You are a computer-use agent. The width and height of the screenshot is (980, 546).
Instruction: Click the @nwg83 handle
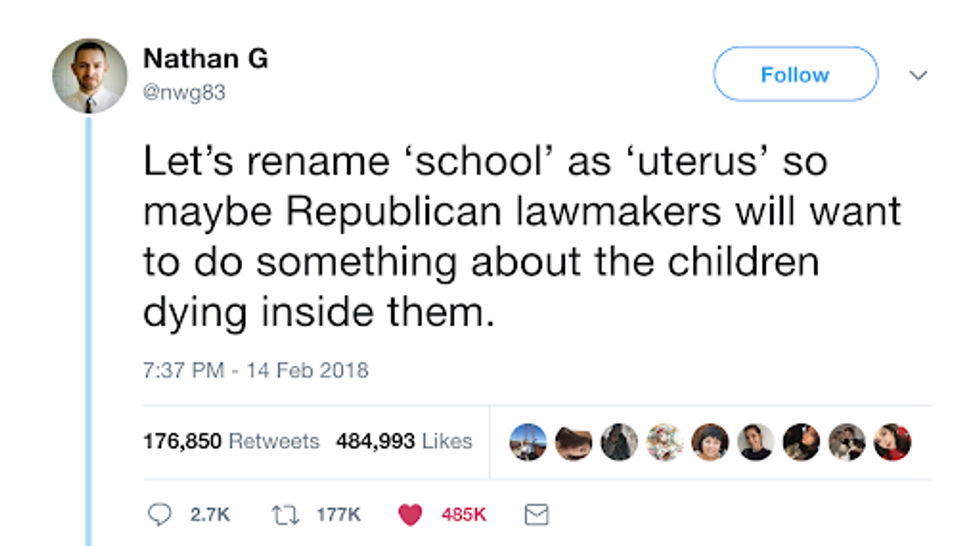point(184,92)
